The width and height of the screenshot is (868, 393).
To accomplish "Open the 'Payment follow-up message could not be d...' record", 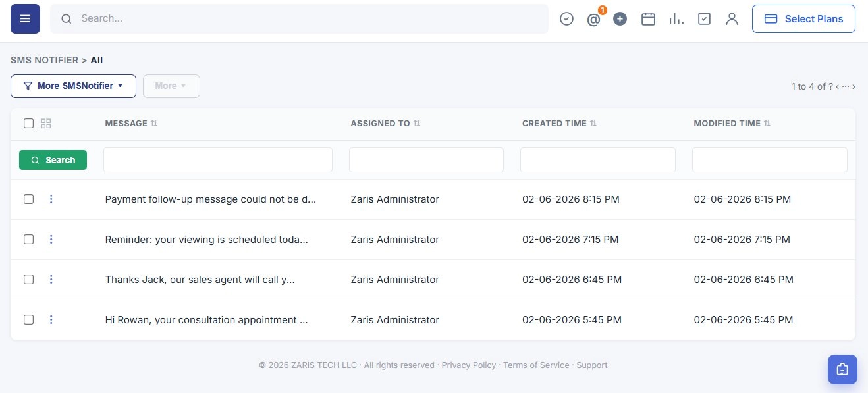I will 211,199.
